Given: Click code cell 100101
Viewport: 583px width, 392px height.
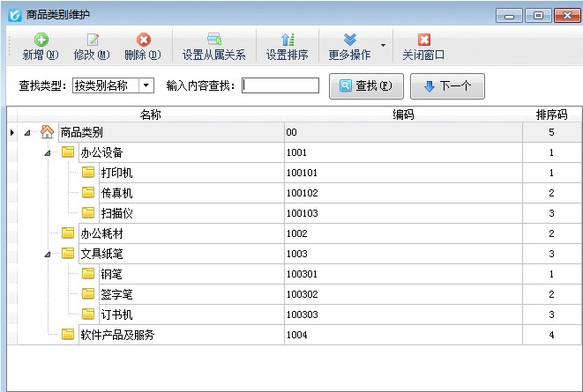Looking at the screenshot, I should (403, 173).
